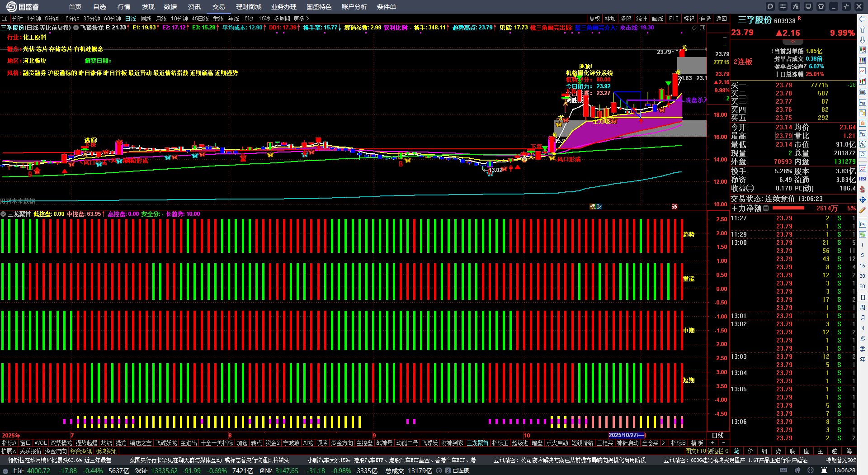868x475 pixels.
Task: Open the 飞碟妖龙 indicator dropdown circle
Action: coord(76,28)
